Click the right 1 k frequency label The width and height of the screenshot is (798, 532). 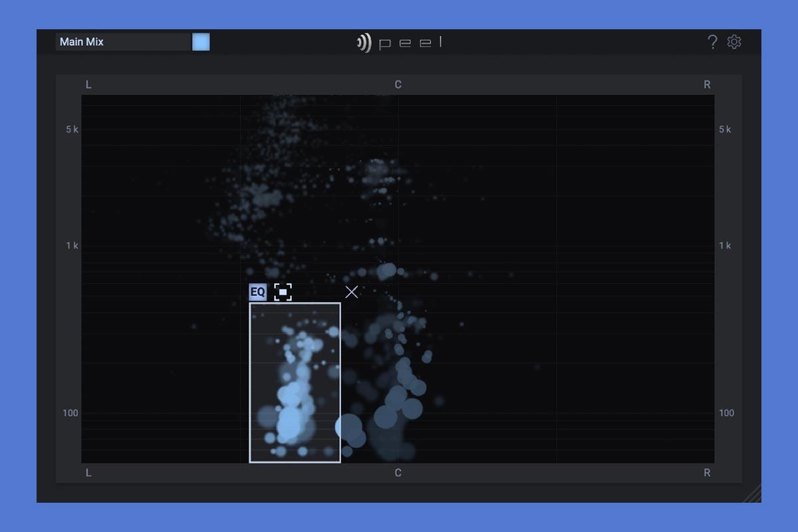coord(725,245)
